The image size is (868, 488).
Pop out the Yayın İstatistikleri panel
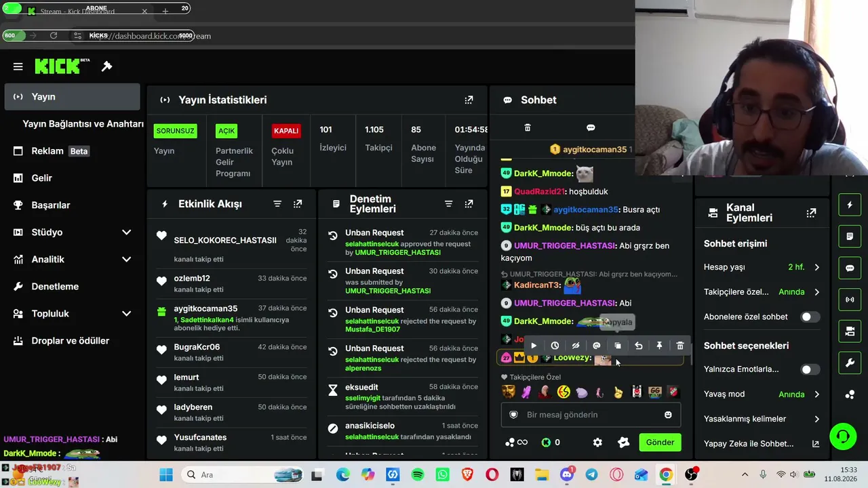coord(469,100)
